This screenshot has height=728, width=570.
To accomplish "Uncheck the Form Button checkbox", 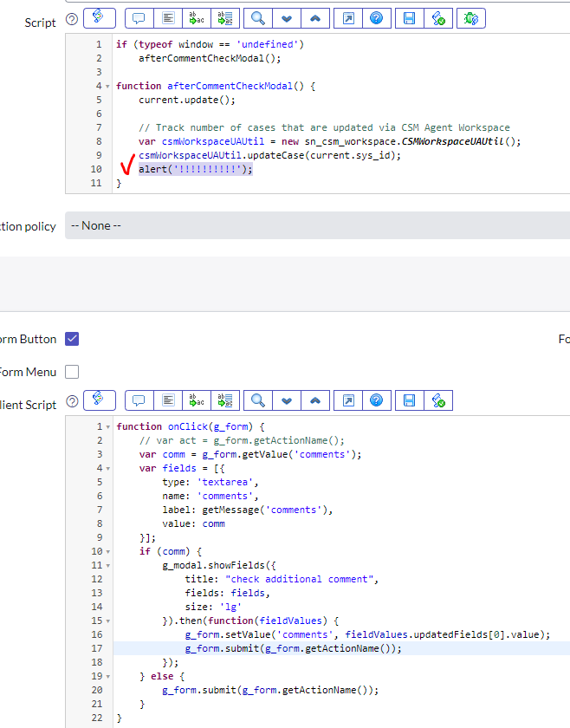I will click(72, 339).
